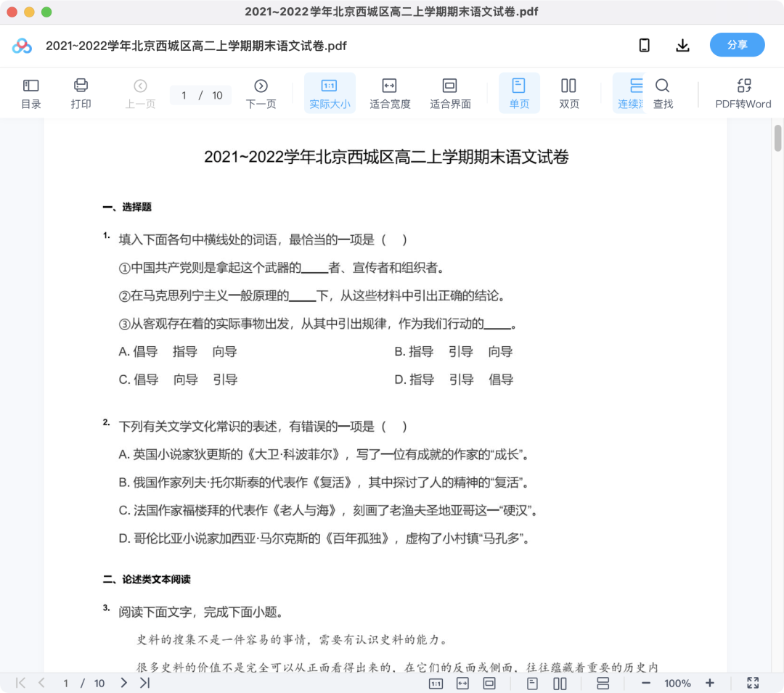Choose single page icon in bottom bar
The width and height of the screenshot is (784, 693).
(x=532, y=684)
